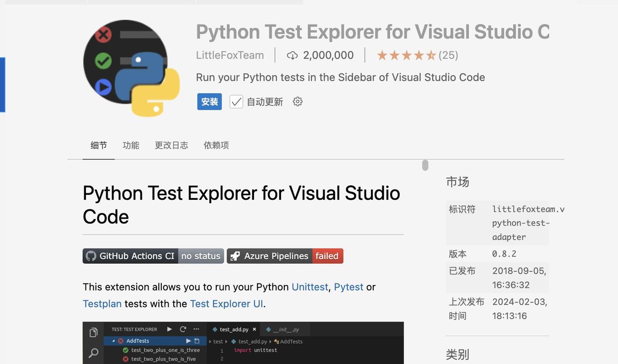The height and width of the screenshot is (364, 618).
Task: Collapse the AddTests tree node
Action: click(113, 340)
